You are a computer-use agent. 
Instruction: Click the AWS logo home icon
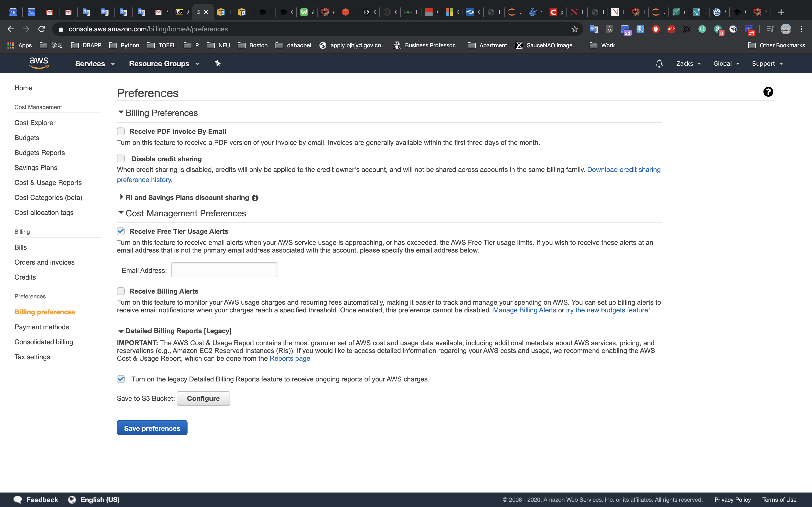(x=39, y=63)
